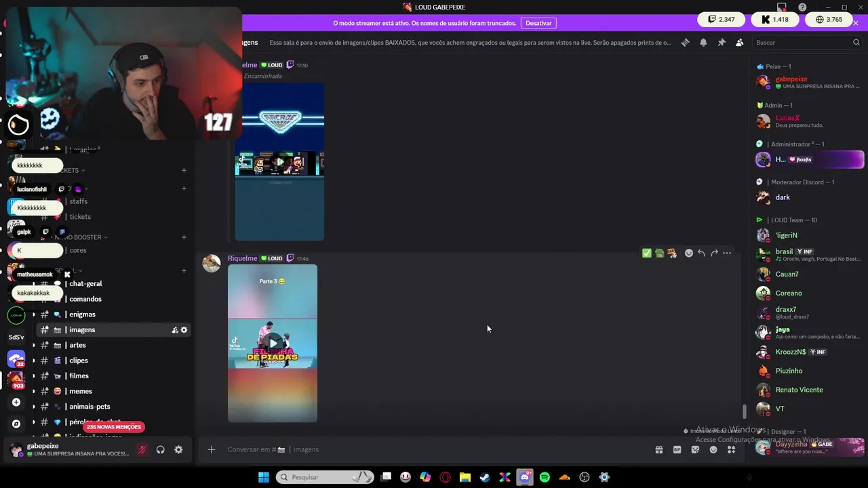868x488 pixels.
Task: Open the comandos channel
Action: [112, 299]
